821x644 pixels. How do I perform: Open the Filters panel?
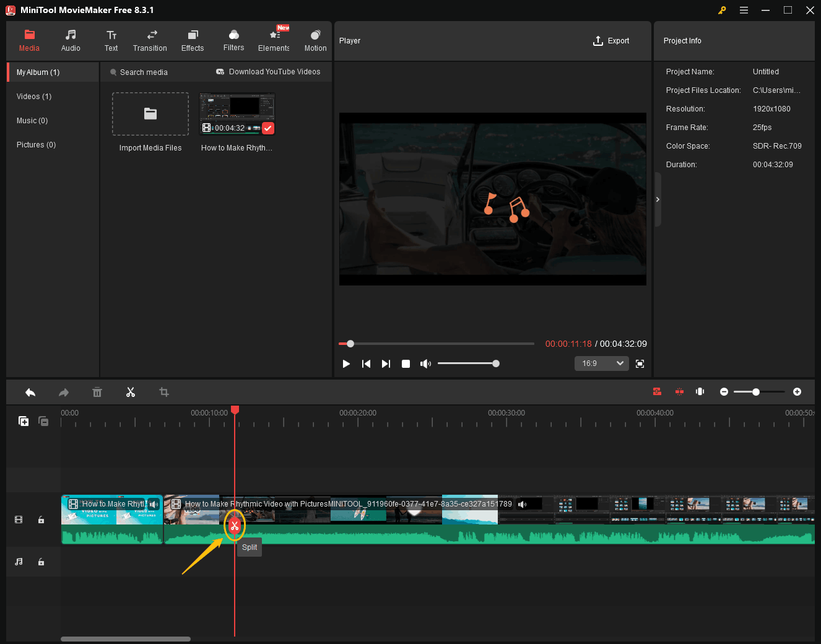click(233, 40)
